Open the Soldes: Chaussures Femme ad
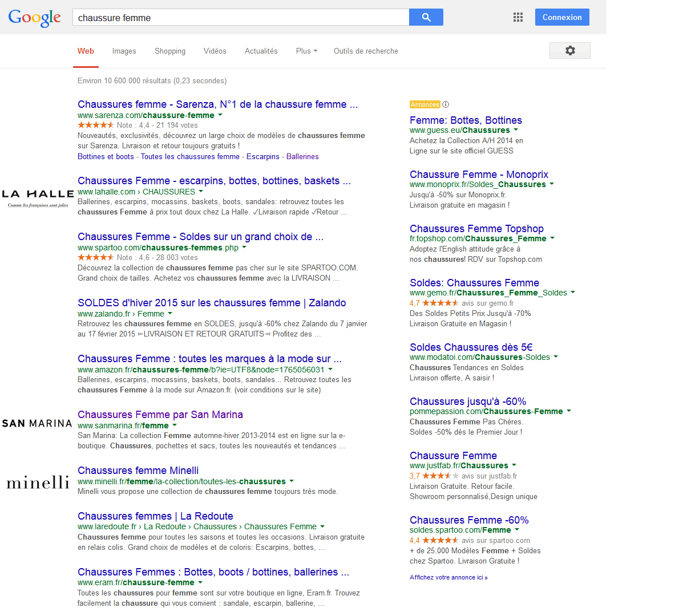Image resolution: width=675 pixels, height=616 pixels. coord(474,283)
